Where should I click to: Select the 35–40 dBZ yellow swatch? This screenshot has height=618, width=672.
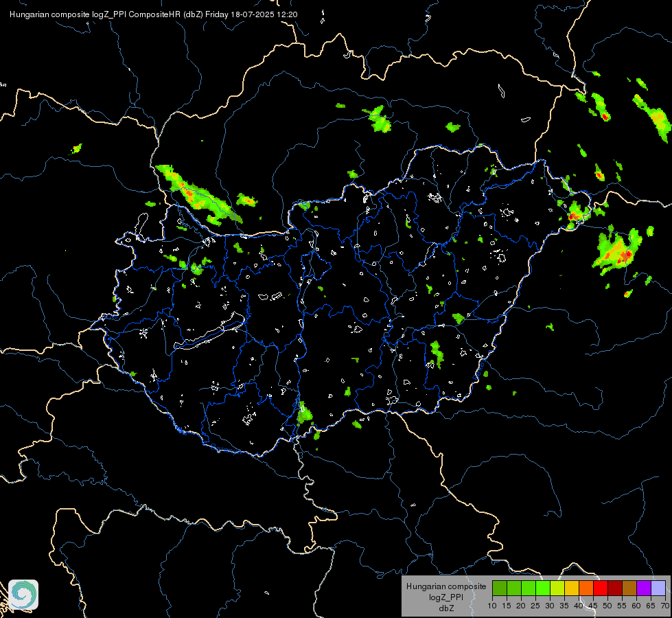coord(572,588)
